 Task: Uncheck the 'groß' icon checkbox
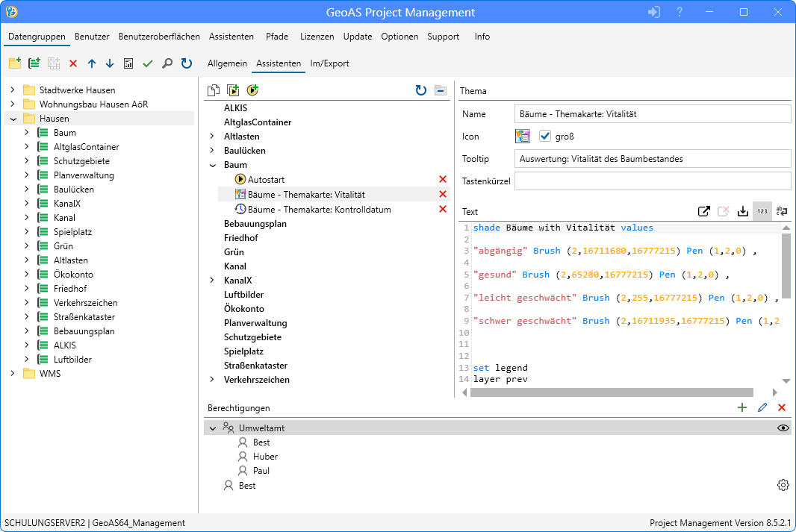pos(545,137)
